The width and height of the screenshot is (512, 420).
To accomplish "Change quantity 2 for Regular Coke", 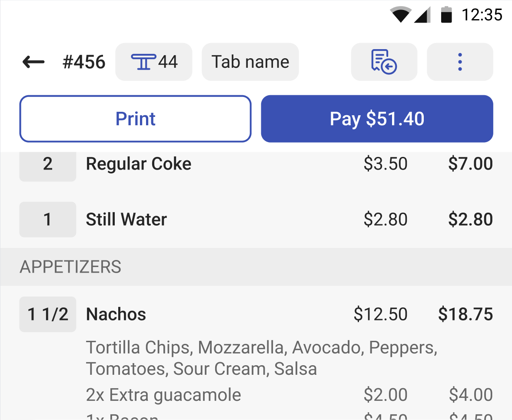I will (48, 164).
